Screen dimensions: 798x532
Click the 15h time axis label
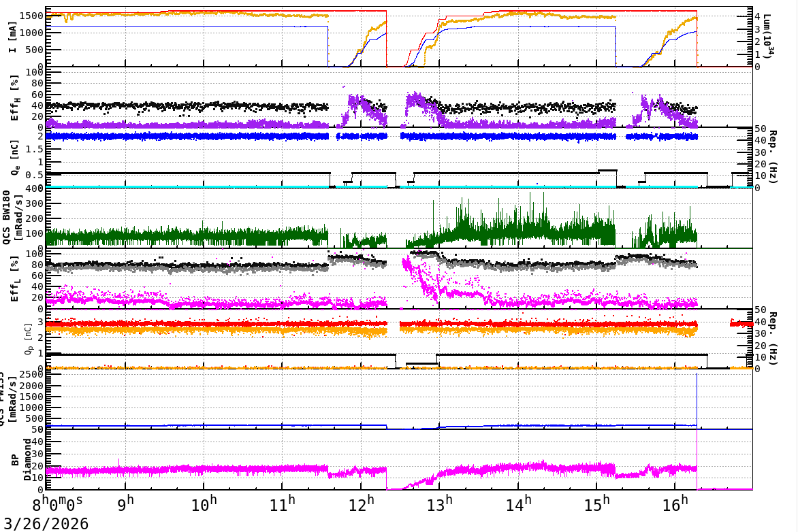[596, 504]
